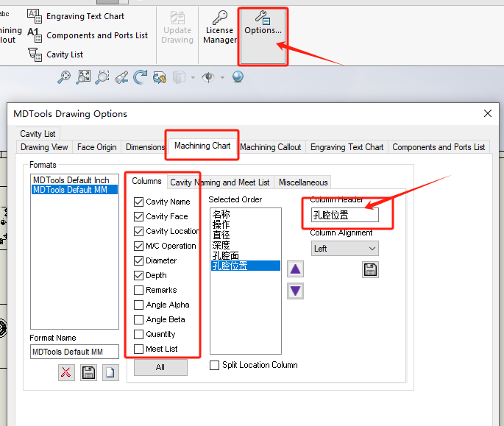Open Components and Ports List tab
The image size is (504, 426).
tap(439, 147)
